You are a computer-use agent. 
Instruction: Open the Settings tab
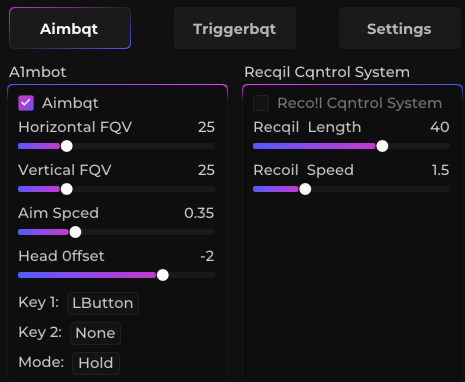point(399,28)
